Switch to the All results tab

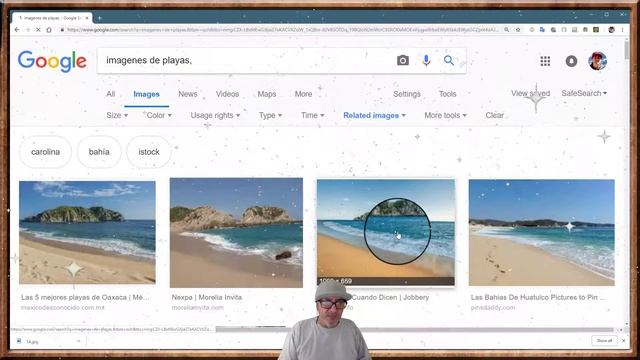click(x=111, y=94)
